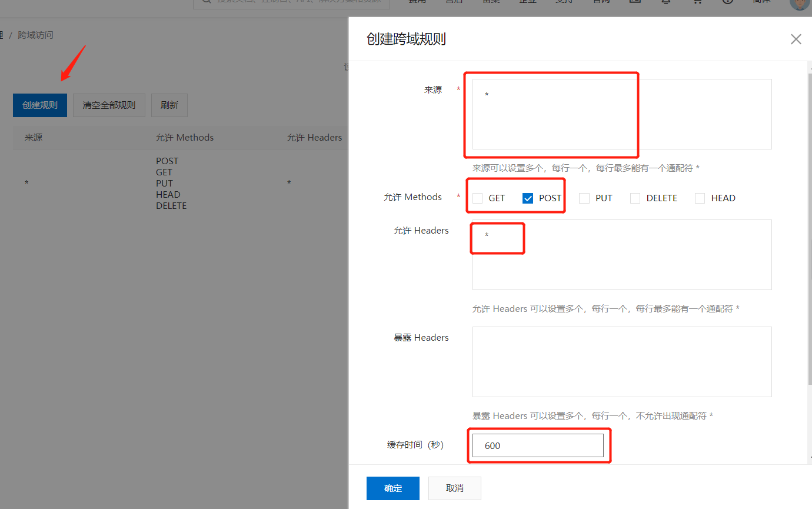Click the 创建规则 button
Image resolution: width=812 pixels, height=509 pixels.
click(40, 105)
